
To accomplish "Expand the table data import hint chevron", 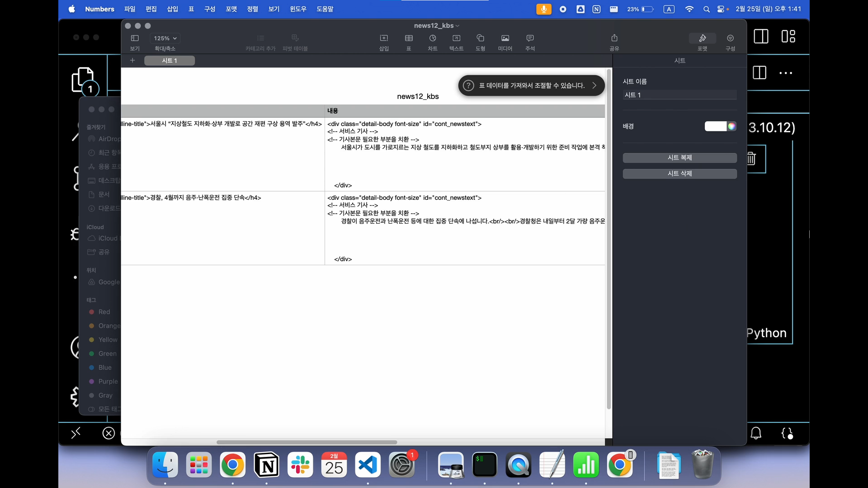I will [594, 85].
